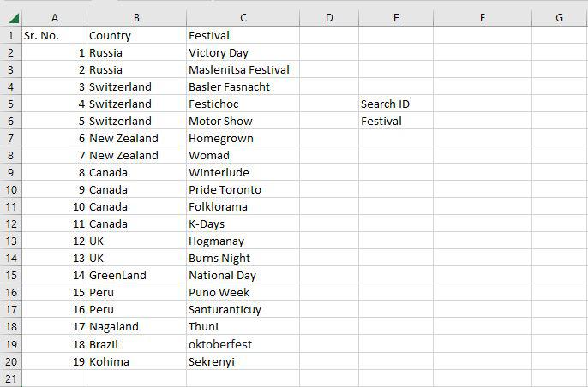Select column B header
588x387 pixels.
(136, 17)
